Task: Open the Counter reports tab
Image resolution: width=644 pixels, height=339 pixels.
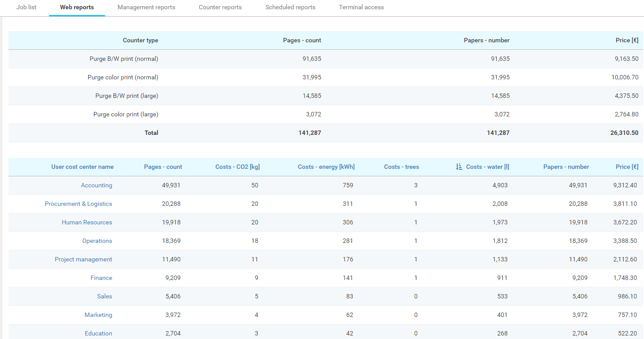Action: click(x=220, y=7)
